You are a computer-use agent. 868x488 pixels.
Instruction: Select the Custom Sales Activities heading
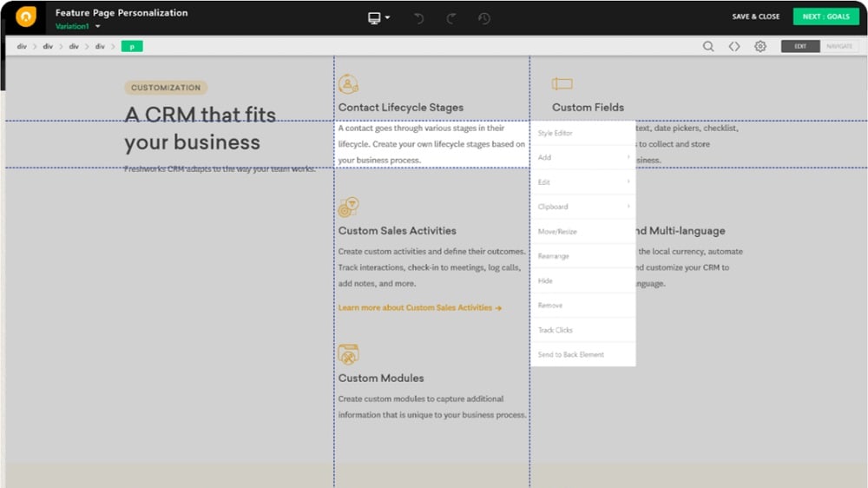click(x=398, y=231)
